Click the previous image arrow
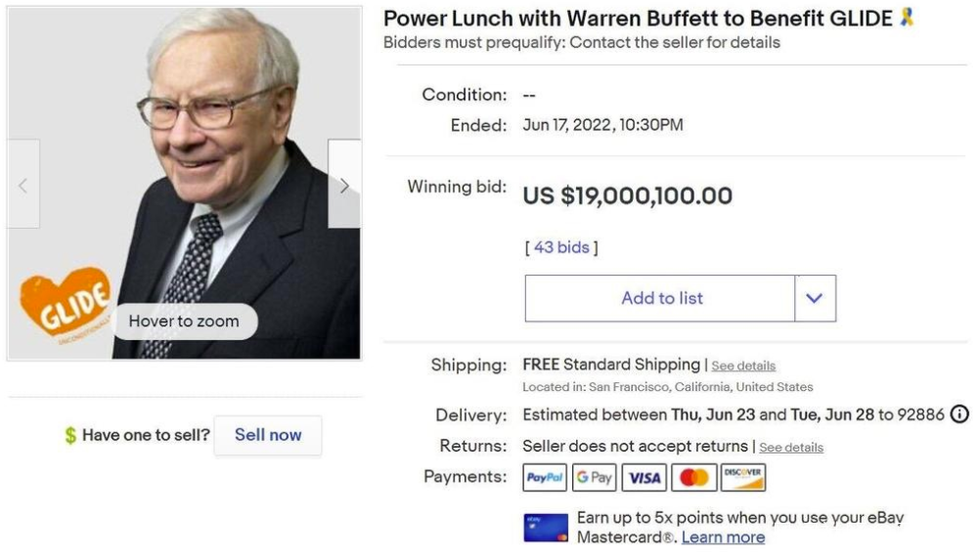978x560 pixels. [23, 185]
